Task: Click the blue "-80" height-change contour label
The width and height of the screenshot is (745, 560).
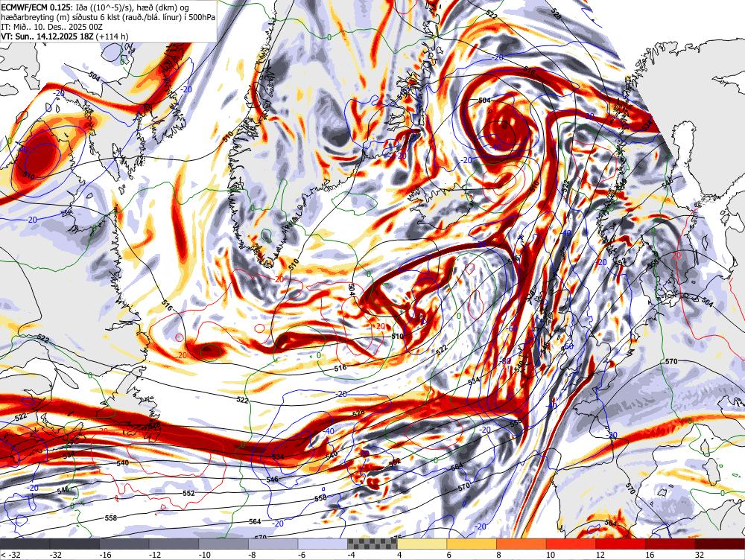Action: pos(505,361)
